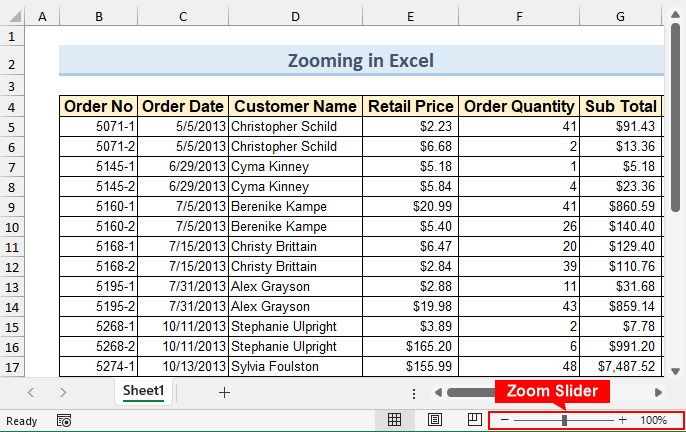Viewport: 686px width, 432px height.
Task: Select column F header
Action: pos(519,17)
